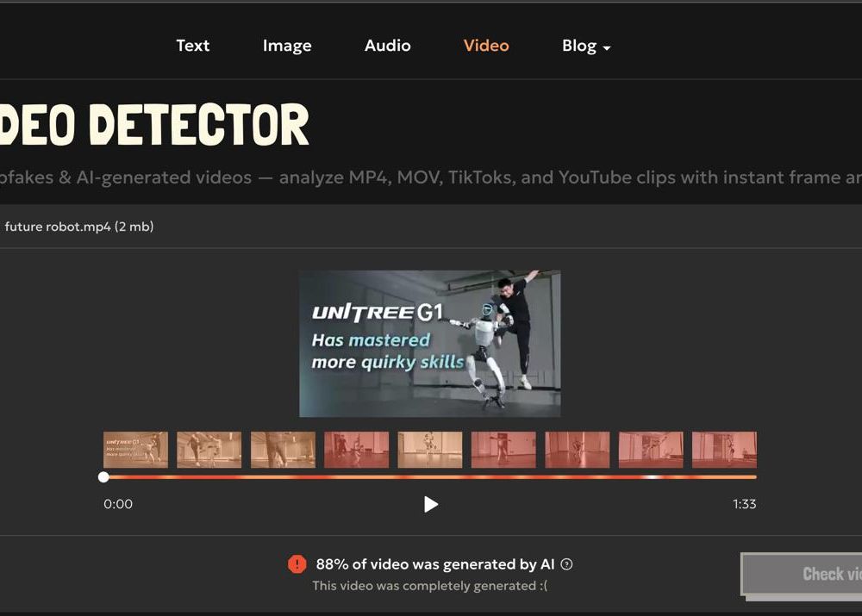862x616 pixels.
Task: Open the Unitree G1 video preview
Action: (430, 344)
